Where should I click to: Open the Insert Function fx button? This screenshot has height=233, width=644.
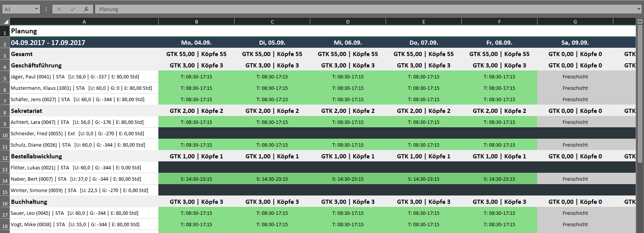(86, 9)
